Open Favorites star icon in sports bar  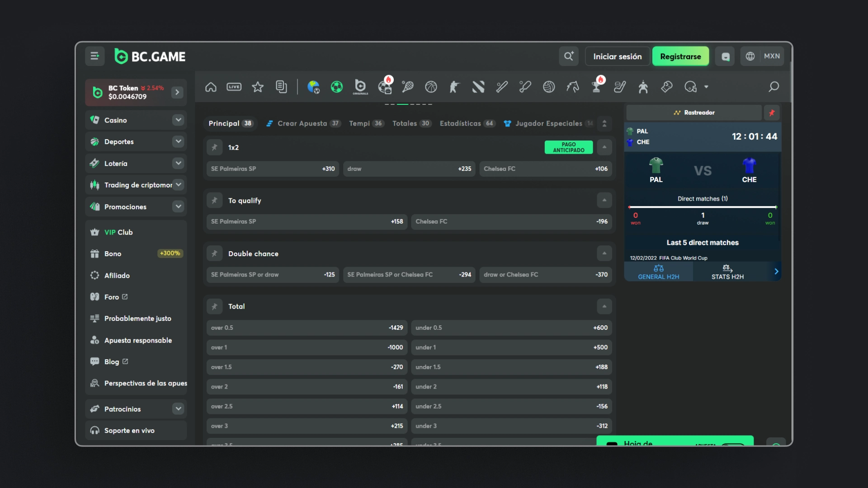[258, 87]
